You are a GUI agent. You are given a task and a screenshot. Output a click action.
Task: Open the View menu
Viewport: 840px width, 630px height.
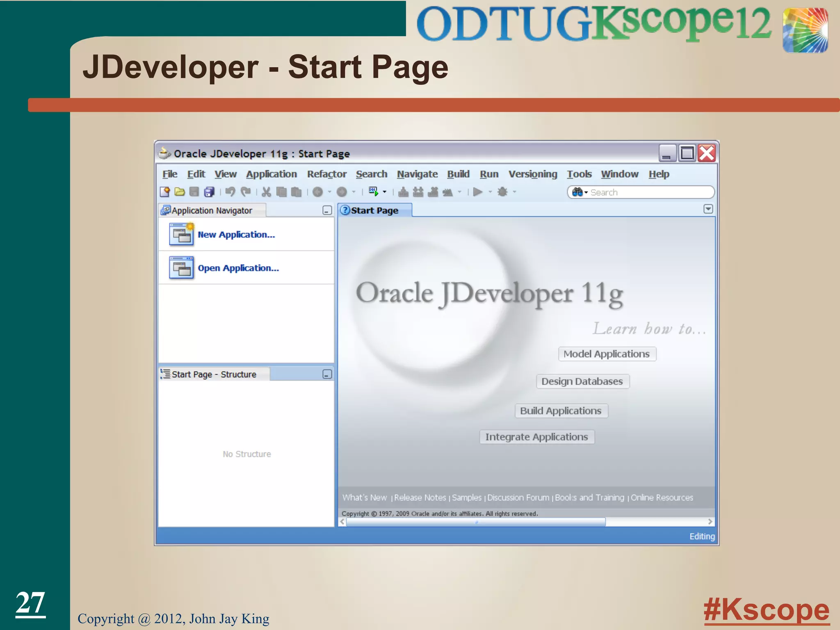226,174
